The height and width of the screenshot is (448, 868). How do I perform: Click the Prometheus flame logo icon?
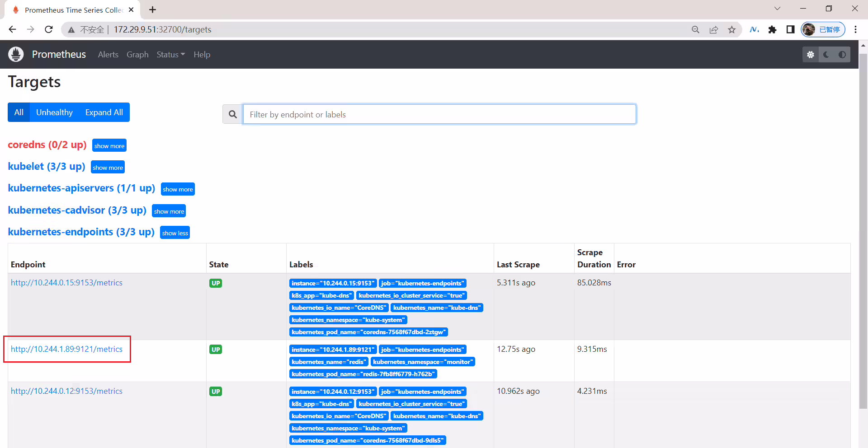(x=16, y=54)
